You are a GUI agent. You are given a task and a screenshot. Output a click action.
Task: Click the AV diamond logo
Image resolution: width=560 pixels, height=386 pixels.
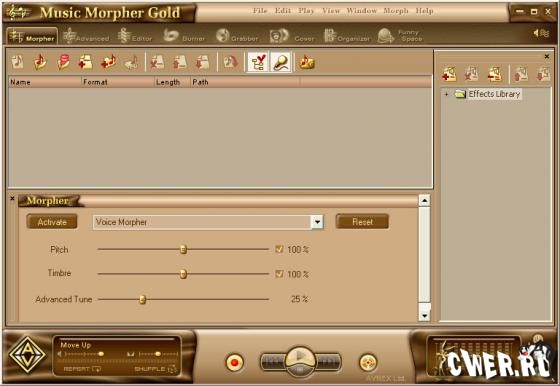27,355
